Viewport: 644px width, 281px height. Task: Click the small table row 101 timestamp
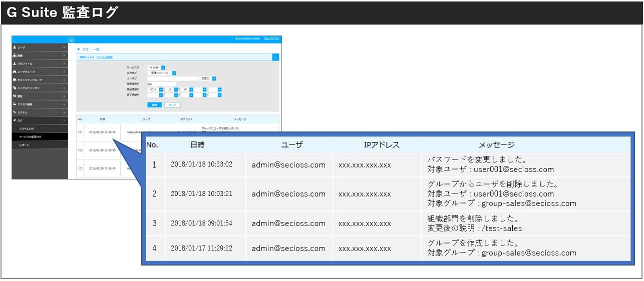coord(102,132)
